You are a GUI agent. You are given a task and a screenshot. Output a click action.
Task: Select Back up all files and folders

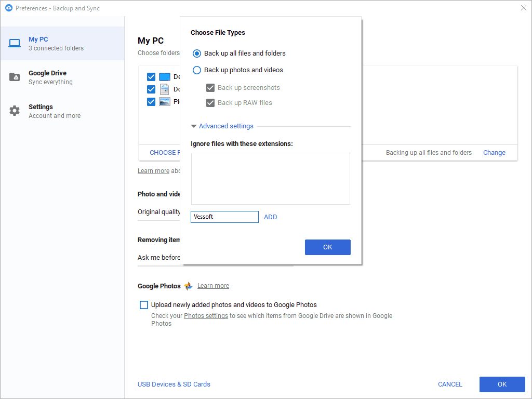click(197, 53)
